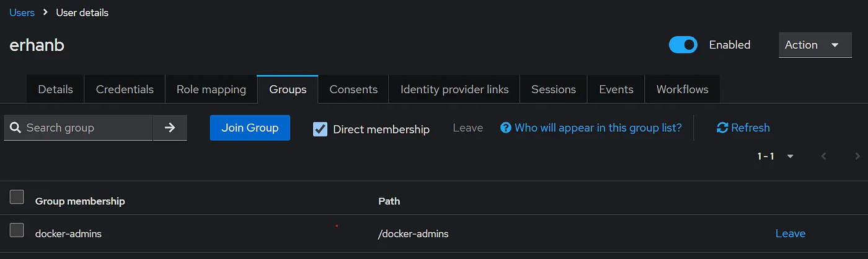
Task: Click the Search group input field
Action: click(x=78, y=127)
